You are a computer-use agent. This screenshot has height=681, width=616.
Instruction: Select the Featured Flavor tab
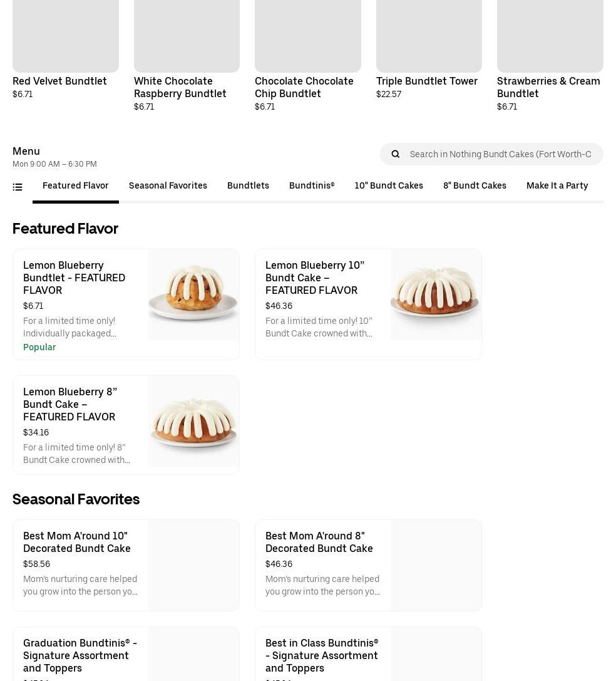coord(75,185)
